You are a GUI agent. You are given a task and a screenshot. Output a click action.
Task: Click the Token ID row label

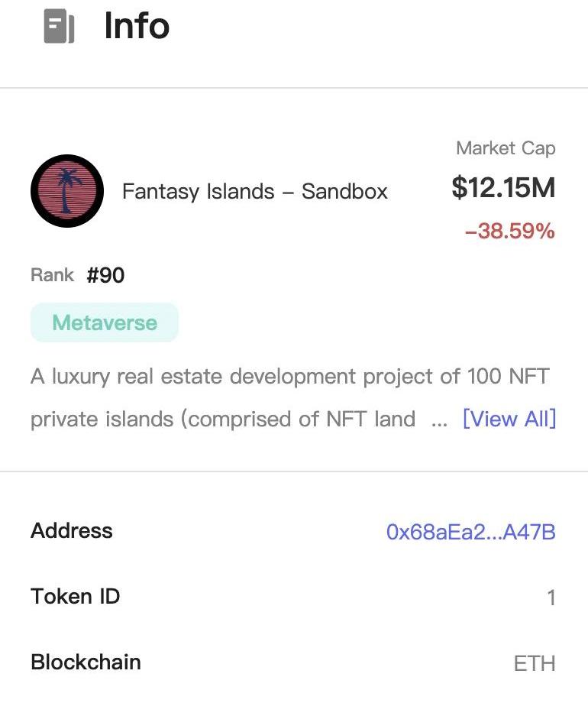click(76, 596)
